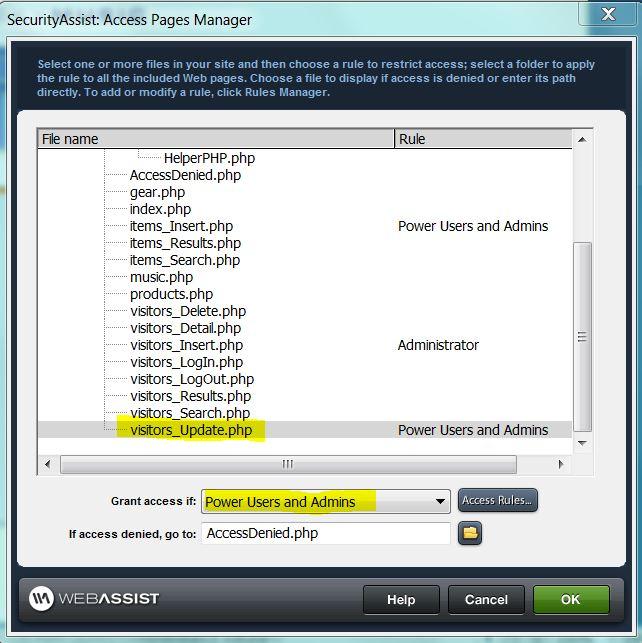The width and height of the screenshot is (642, 643).
Task: Select items_Insert.php file
Action: (x=181, y=226)
